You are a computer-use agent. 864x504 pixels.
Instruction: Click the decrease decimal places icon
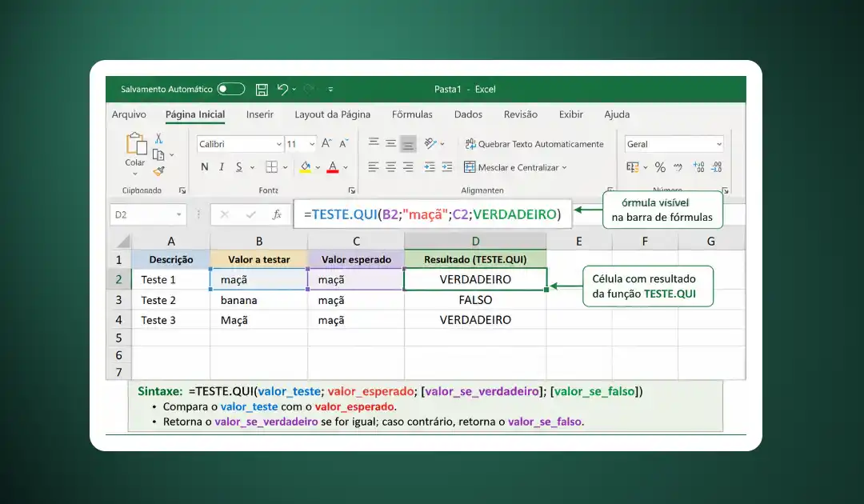[717, 167]
